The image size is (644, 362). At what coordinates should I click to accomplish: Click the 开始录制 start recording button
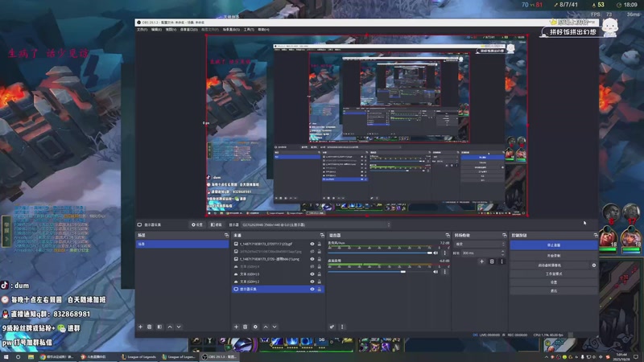point(553,255)
